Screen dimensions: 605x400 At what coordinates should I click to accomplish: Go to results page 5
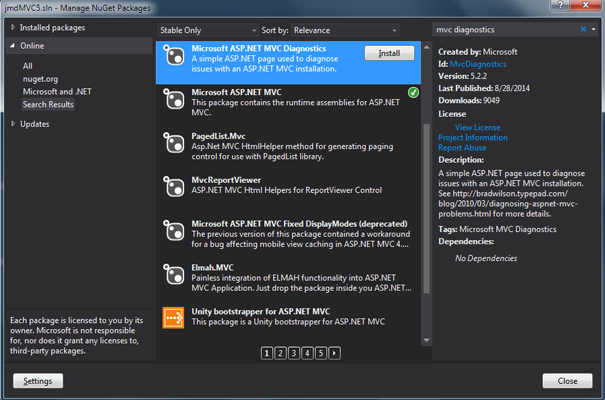pos(321,353)
